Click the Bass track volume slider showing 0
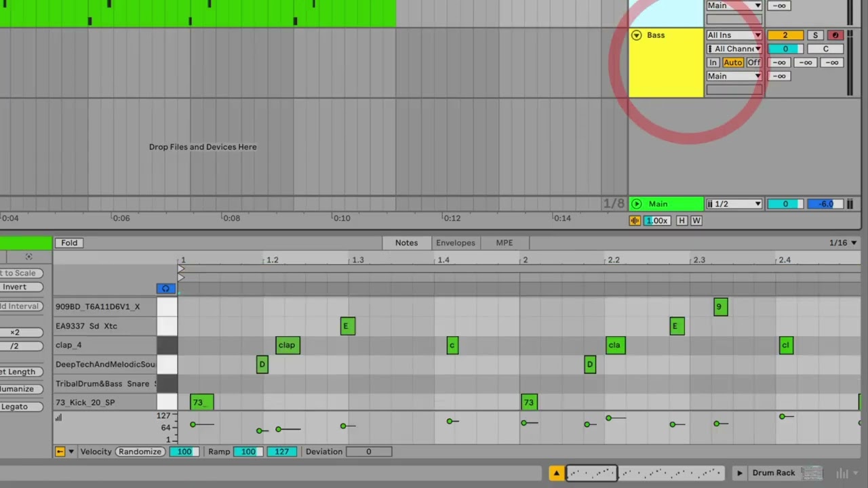This screenshot has width=868, height=488. point(785,49)
